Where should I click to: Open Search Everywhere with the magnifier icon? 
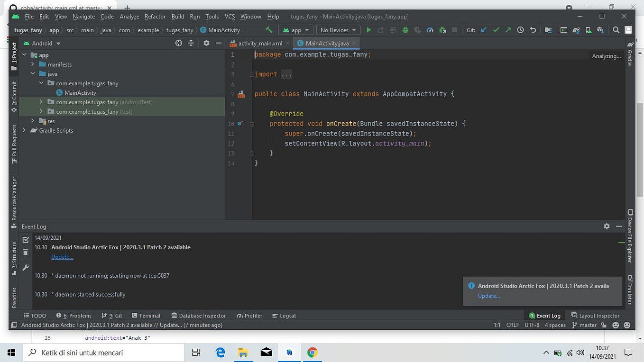click(616, 30)
